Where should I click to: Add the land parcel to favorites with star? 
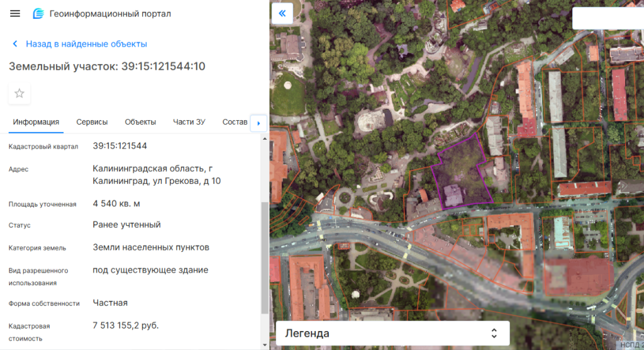click(19, 93)
